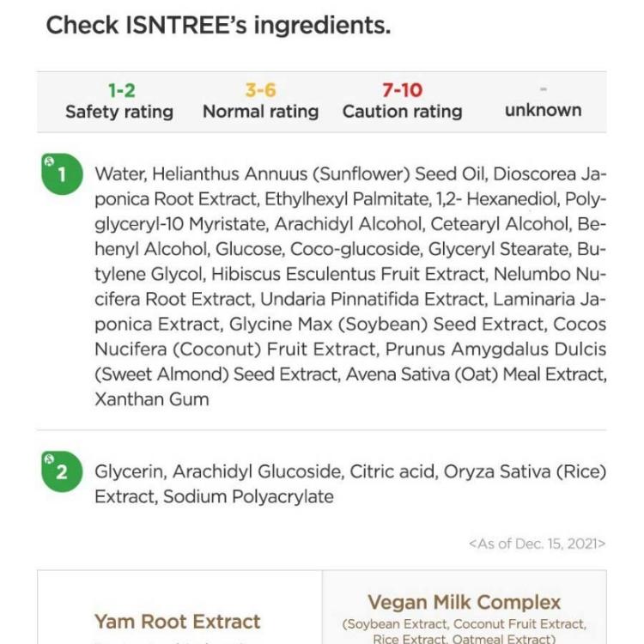Click the Soybean Extract, Coconut Fruit Extract subtitle
Screen dimensions: 644x644
click(x=465, y=624)
